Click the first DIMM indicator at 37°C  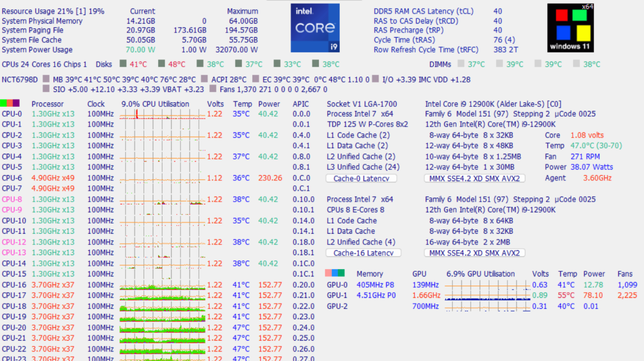click(x=461, y=64)
